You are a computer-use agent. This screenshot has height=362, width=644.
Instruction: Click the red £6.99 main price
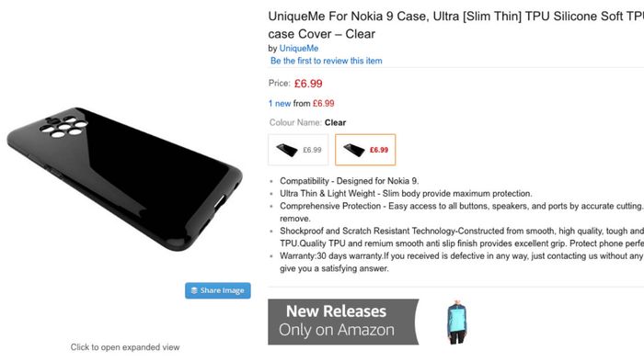pyautogui.click(x=308, y=84)
